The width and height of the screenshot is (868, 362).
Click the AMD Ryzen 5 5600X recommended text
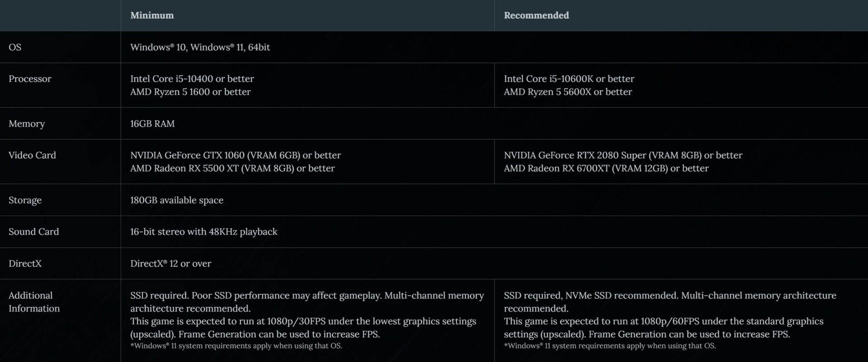(x=568, y=92)
